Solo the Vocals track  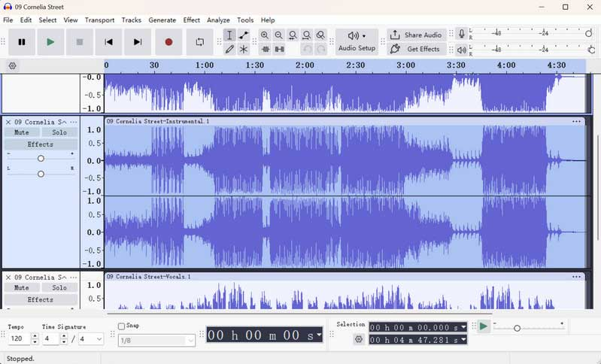(x=59, y=287)
